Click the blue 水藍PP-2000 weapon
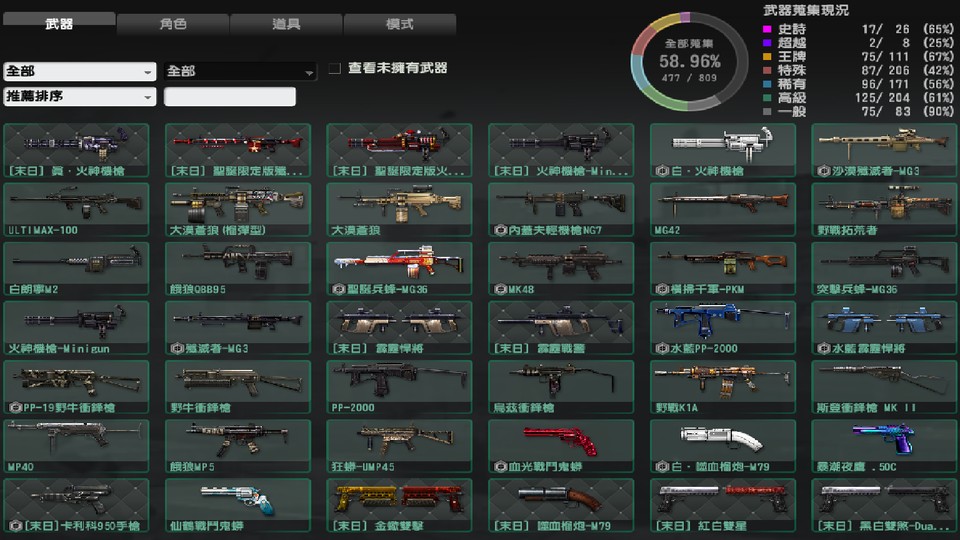 coord(723,327)
